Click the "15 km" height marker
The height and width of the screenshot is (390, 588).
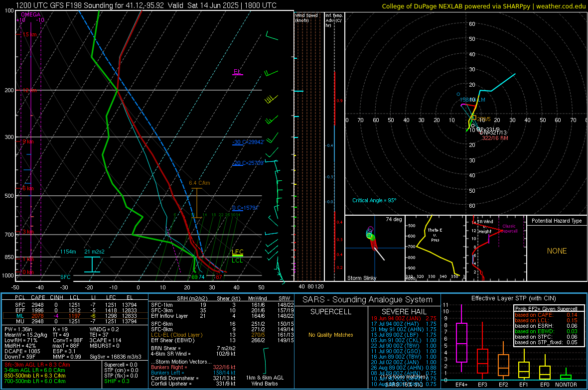[29, 34]
